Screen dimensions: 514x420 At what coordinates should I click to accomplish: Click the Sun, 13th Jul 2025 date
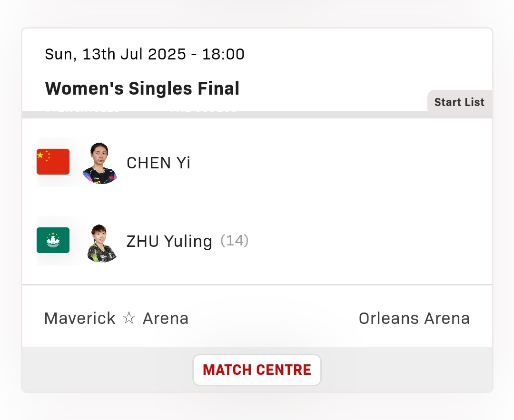(115, 54)
